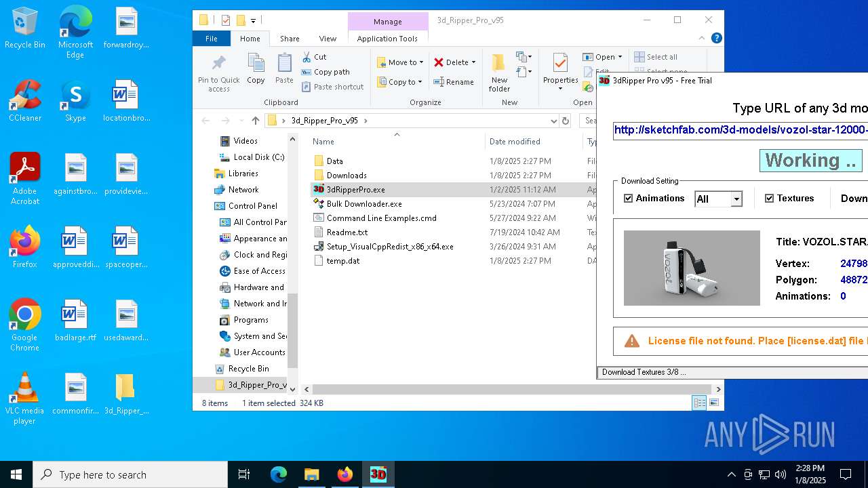Click Paste shortcut in ribbon
Image resolution: width=868 pixels, height=488 pixels.
333,87
